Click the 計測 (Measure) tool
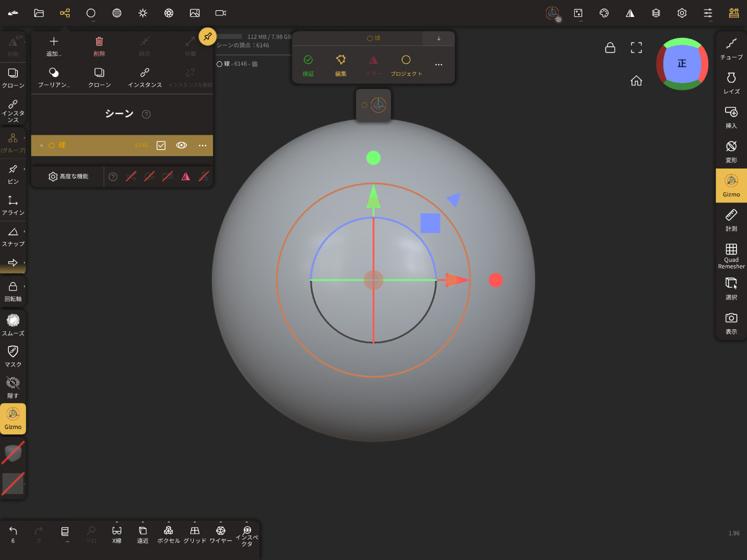Image resolution: width=747 pixels, height=560 pixels. point(731,221)
